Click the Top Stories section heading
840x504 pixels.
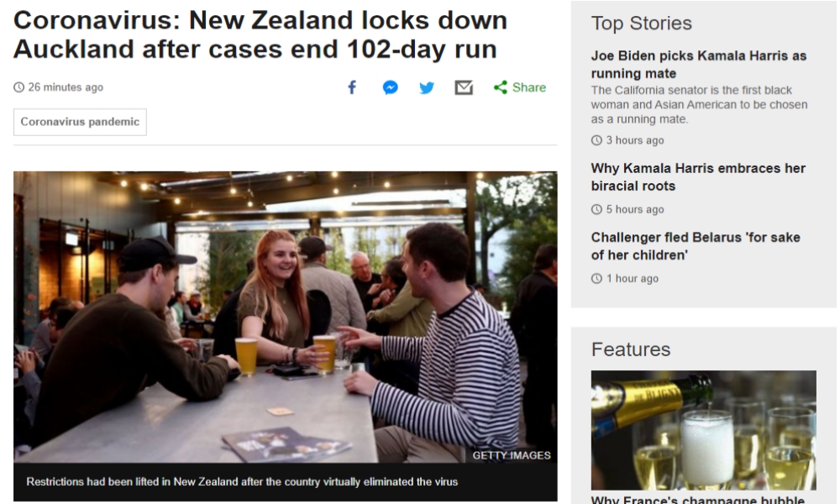(x=641, y=23)
